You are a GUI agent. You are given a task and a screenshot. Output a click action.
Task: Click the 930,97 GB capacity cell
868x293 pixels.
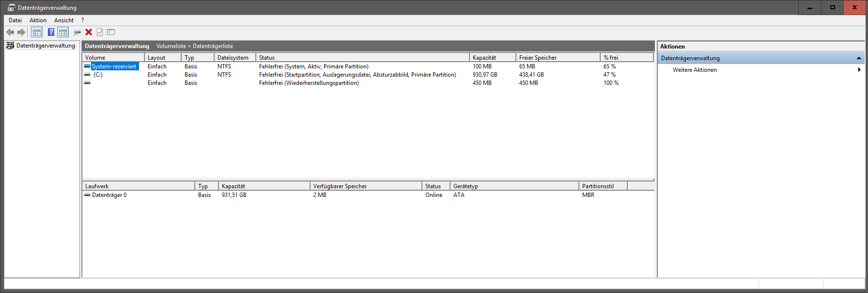[x=485, y=75]
